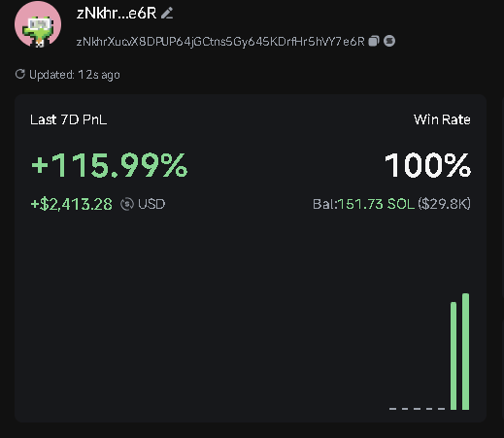Click the gray dash adjacent to green bars

click(x=441, y=409)
